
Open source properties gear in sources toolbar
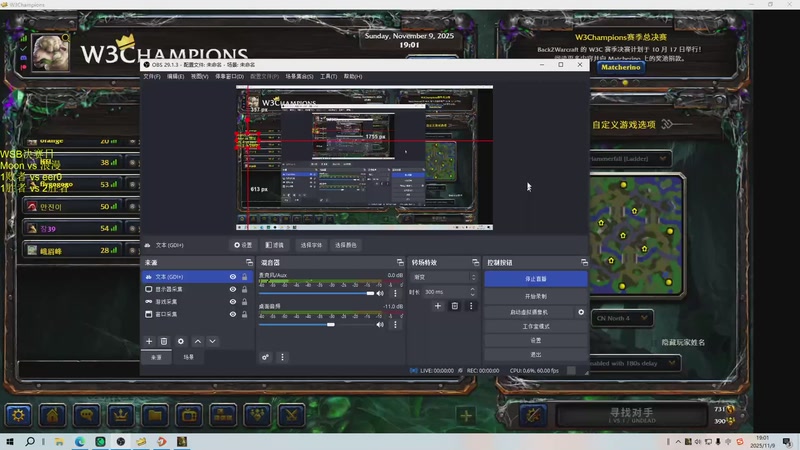point(181,341)
